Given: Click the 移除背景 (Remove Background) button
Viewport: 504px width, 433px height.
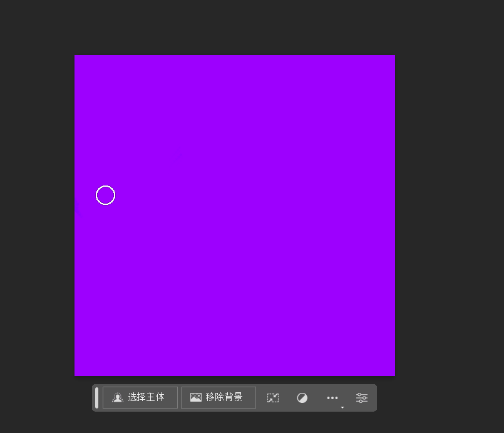Looking at the screenshot, I should coord(219,397).
